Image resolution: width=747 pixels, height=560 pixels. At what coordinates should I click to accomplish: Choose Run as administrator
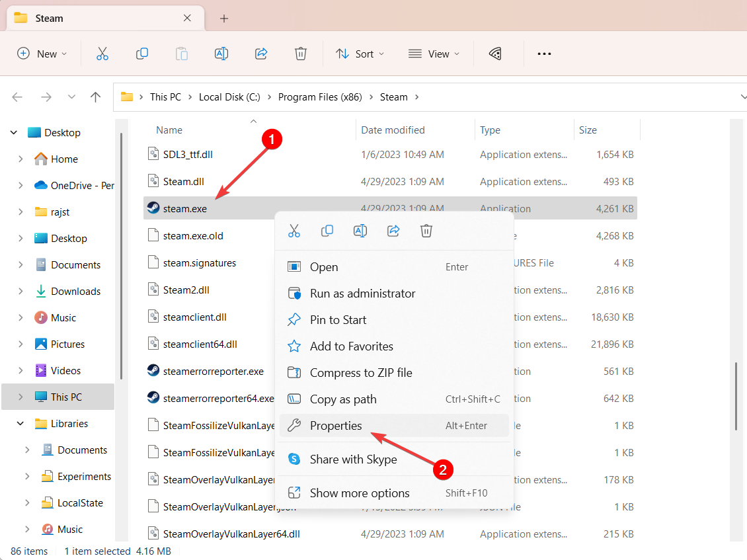tap(394, 293)
